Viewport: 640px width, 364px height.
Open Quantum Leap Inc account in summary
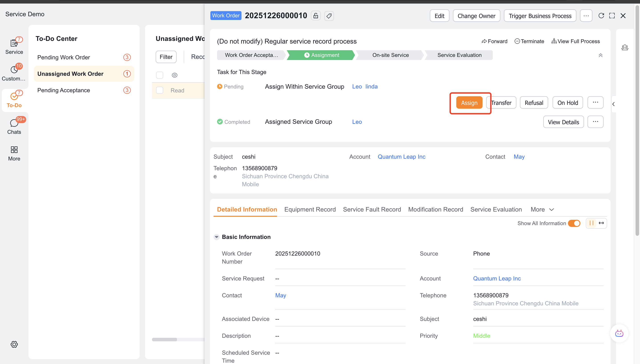point(401,157)
